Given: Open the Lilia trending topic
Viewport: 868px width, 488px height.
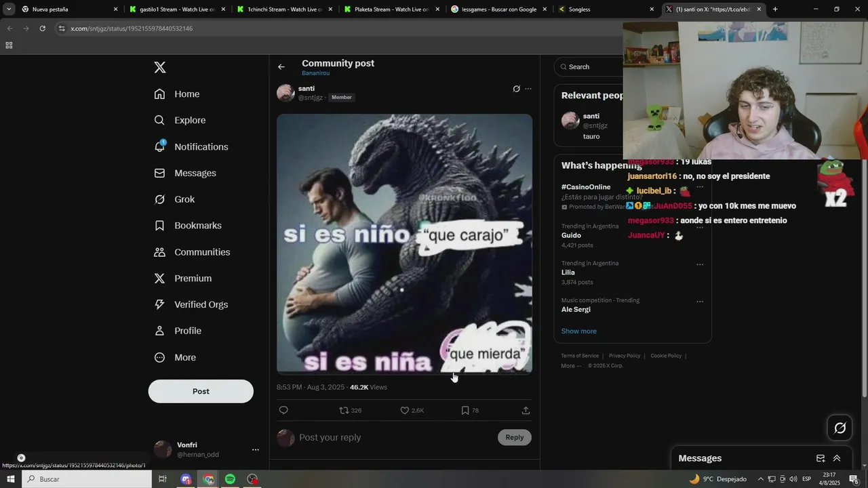Looking at the screenshot, I should pyautogui.click(x=568, y=272).
